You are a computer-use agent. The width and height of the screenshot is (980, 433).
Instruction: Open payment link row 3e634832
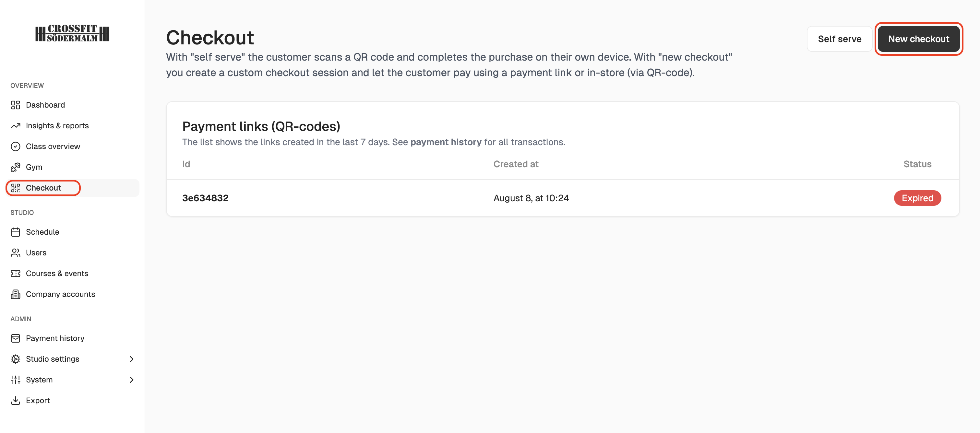pyautogui.click(x=205, y=198)
